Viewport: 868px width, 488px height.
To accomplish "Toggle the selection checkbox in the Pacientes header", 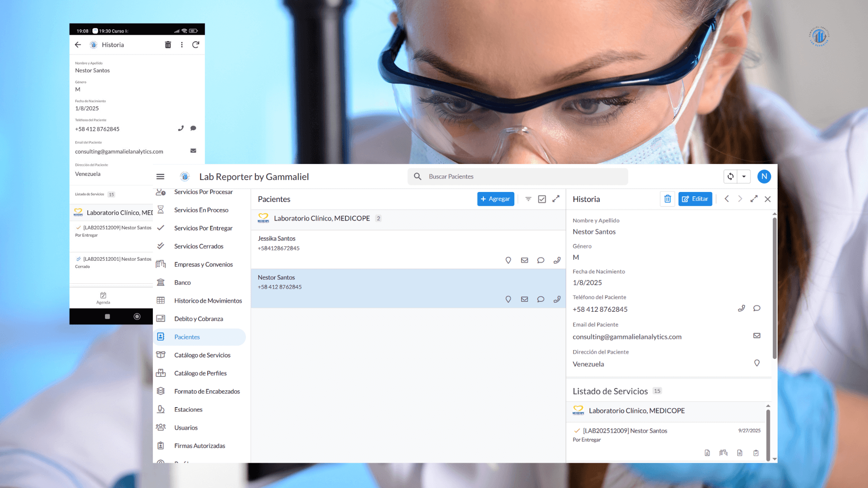I will pos(542,199).
